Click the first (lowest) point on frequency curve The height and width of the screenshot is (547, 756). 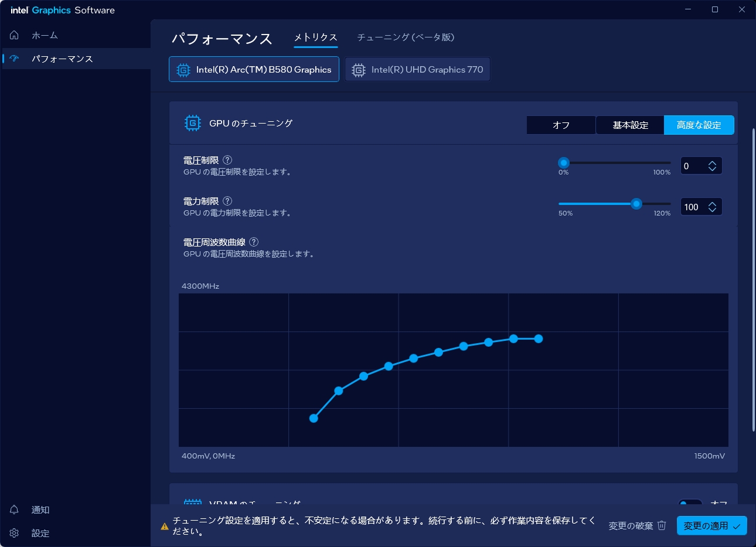[x=314, y=418]
